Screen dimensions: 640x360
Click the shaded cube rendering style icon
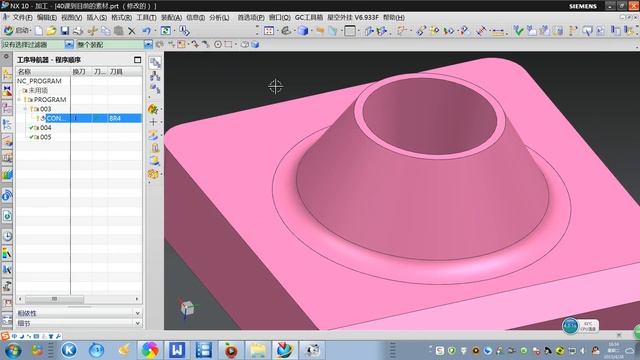tap(303, 31)
